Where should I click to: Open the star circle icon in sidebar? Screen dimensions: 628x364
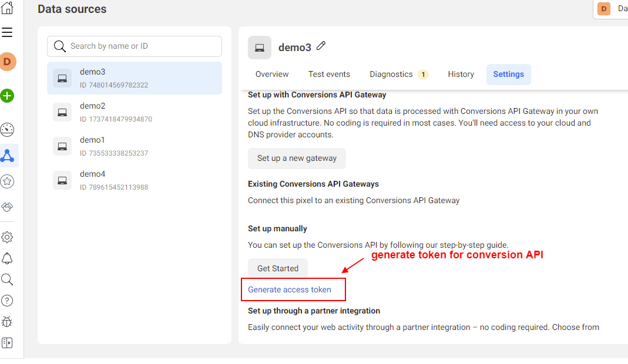7,181
